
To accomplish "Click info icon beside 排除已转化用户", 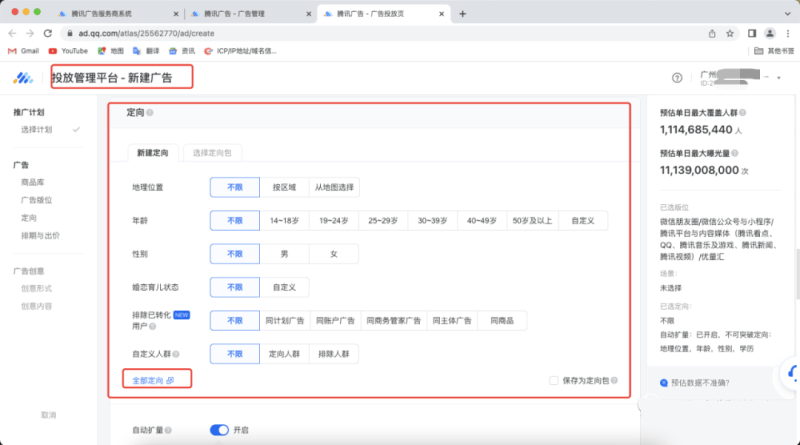I will pyautogui.click(x=153, y=326).
